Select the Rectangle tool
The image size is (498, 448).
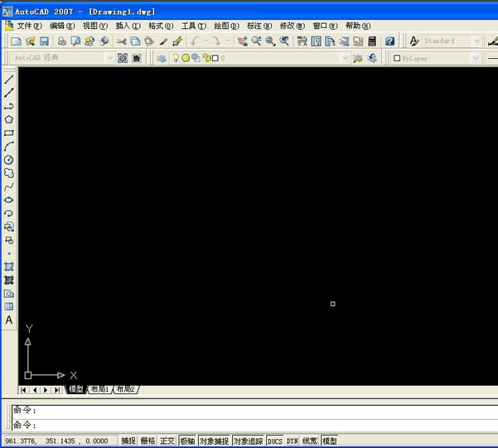tap(9, 132)
